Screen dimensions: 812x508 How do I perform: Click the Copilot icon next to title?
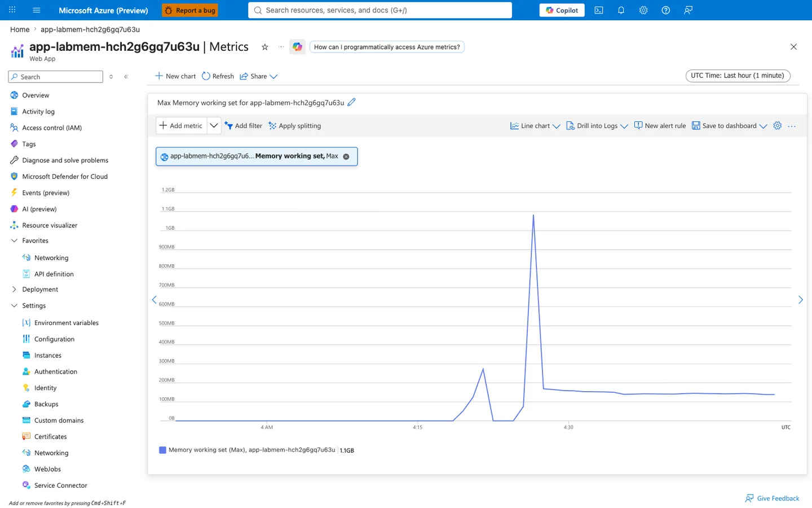tap(297, 47)
